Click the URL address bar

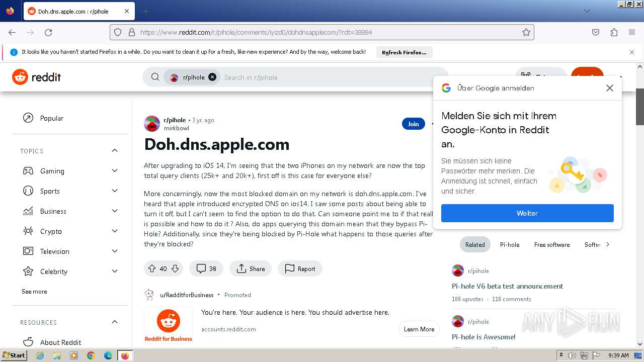tap(322, 32)
